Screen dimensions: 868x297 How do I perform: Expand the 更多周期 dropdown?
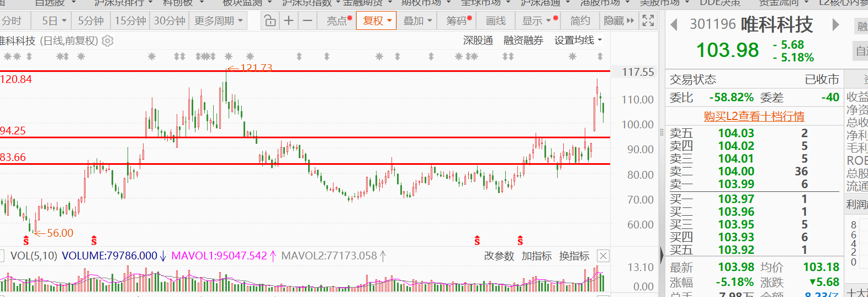[219, 21]
